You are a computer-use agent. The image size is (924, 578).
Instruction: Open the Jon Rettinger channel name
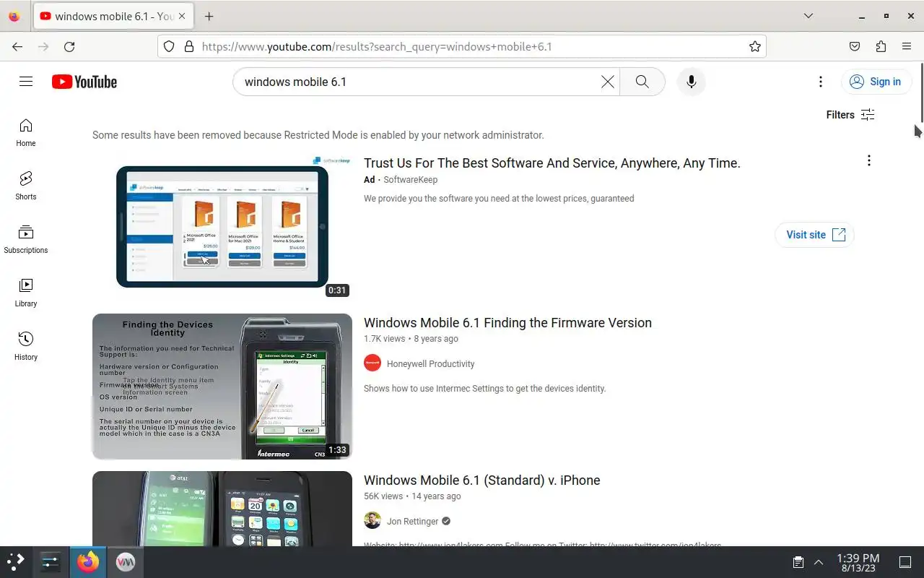413,522
